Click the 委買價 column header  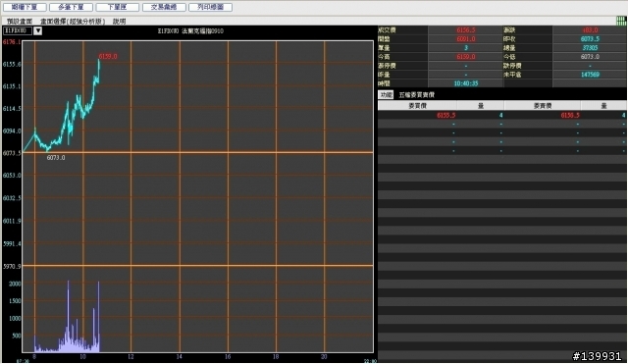click(417, 106)
